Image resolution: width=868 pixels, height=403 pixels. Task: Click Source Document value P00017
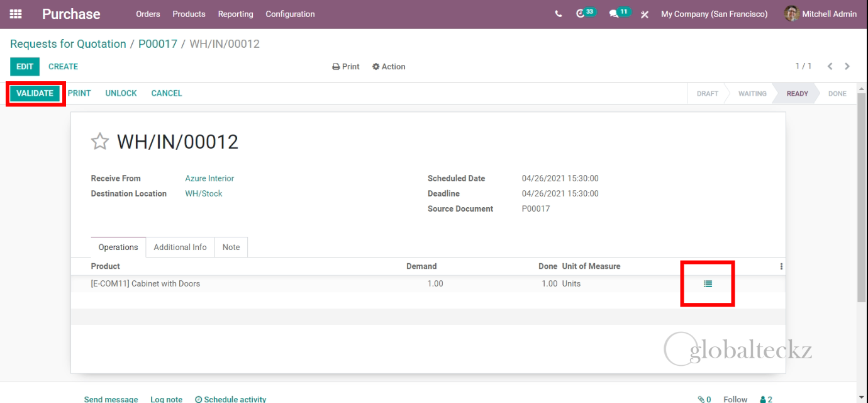[536, 208]
